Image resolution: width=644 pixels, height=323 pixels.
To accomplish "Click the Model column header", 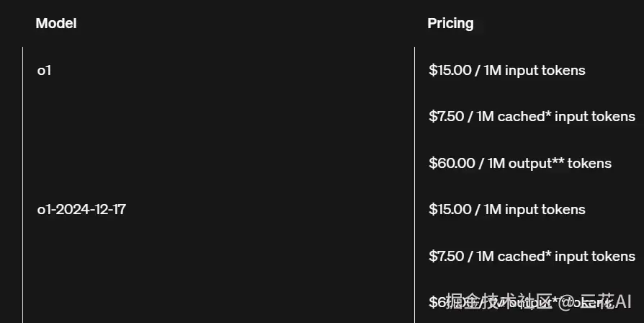I will point(56,23).
